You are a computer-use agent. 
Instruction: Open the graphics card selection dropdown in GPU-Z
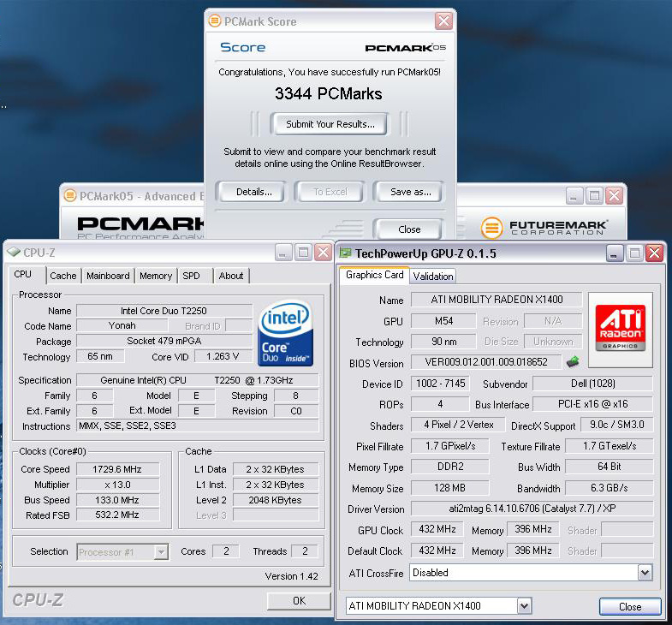[x=524, y=605]
